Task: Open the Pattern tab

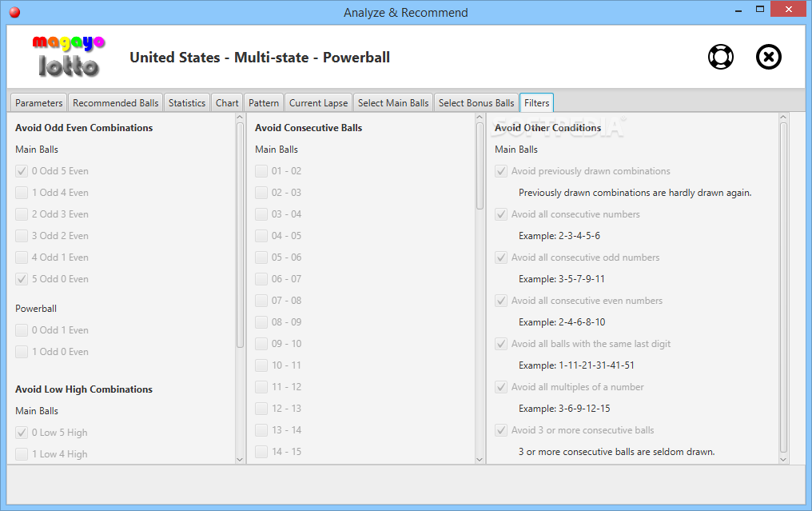Action: coord(264,102)
